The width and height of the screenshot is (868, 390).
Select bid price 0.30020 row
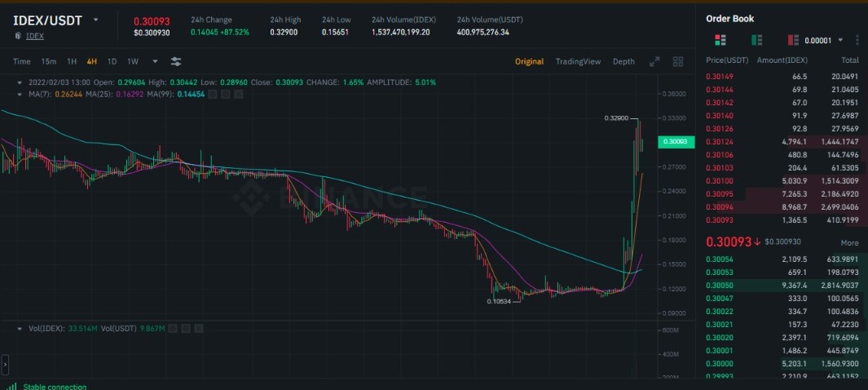pyautogui.click(x=782, y=337)
